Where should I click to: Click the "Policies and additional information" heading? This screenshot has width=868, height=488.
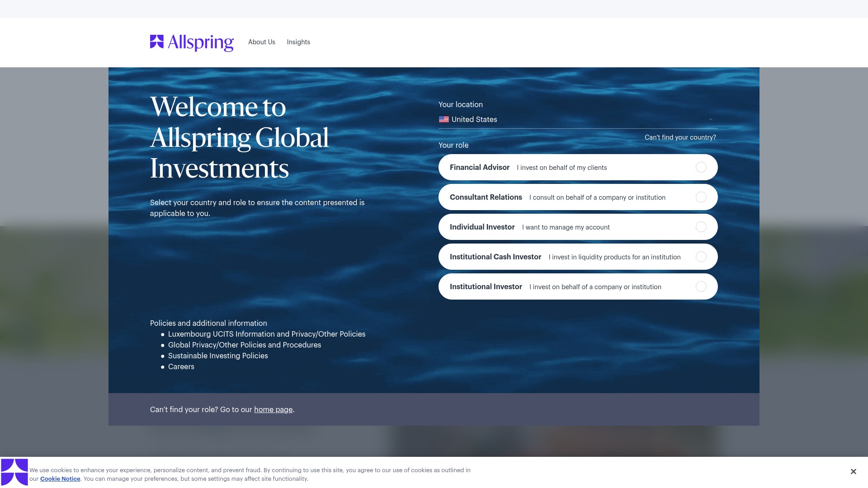[x=208, y=323]
